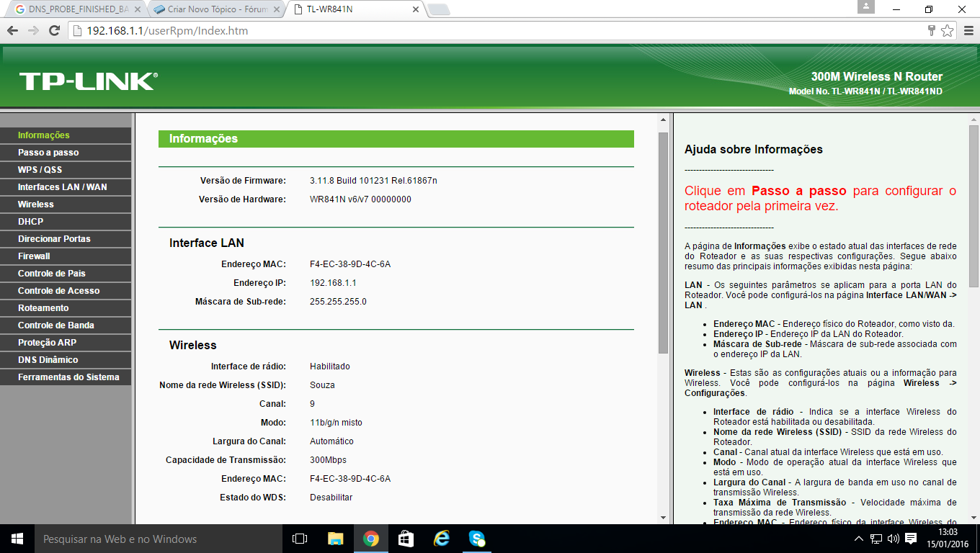980x553 pixels.
Task: Click Ajuda sobre Informações heading
Action: (x=753, y=150)
